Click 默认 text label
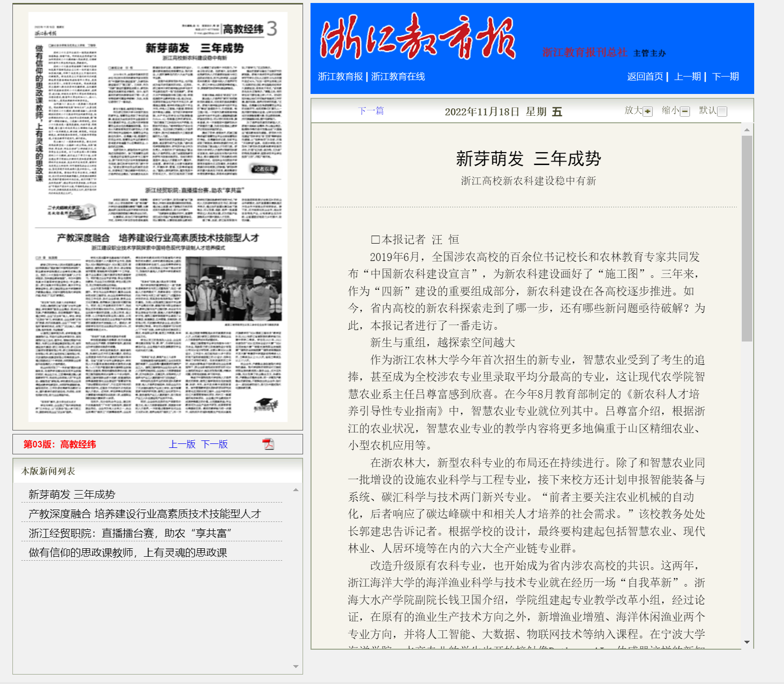The width and height of the screenshot is (784, 684). 707,110
